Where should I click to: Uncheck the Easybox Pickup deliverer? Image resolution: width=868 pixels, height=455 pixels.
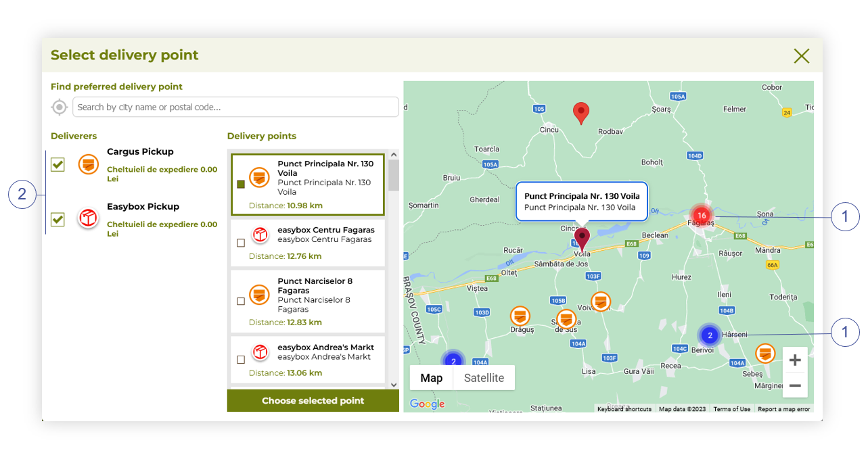58,219
